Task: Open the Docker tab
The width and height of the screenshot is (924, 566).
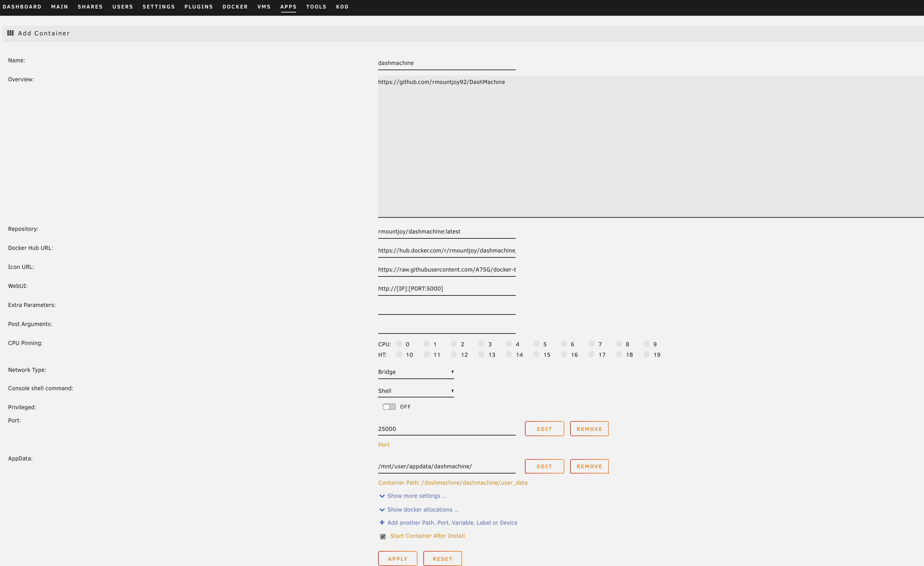Action: click(x=235, y=7)
